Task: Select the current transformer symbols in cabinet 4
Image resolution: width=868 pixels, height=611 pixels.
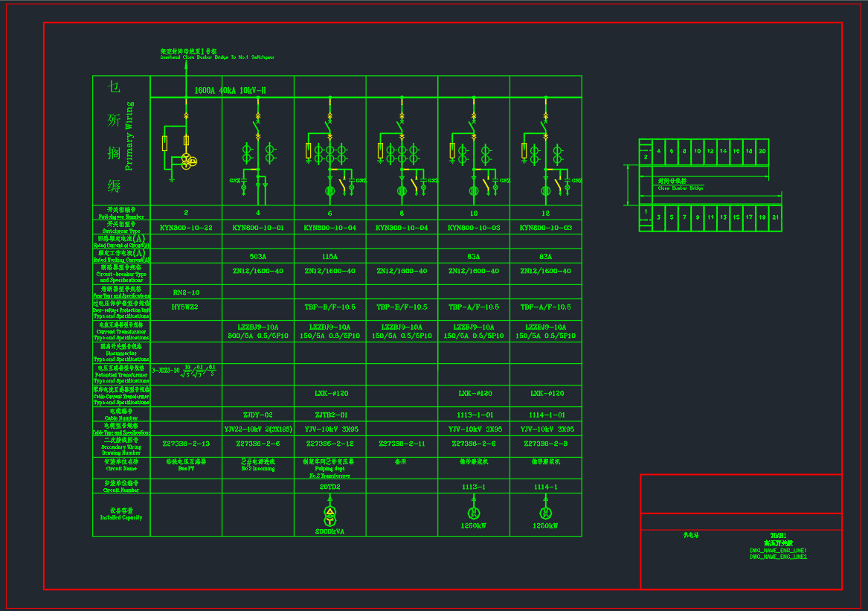Action: [x=258, y=154]
